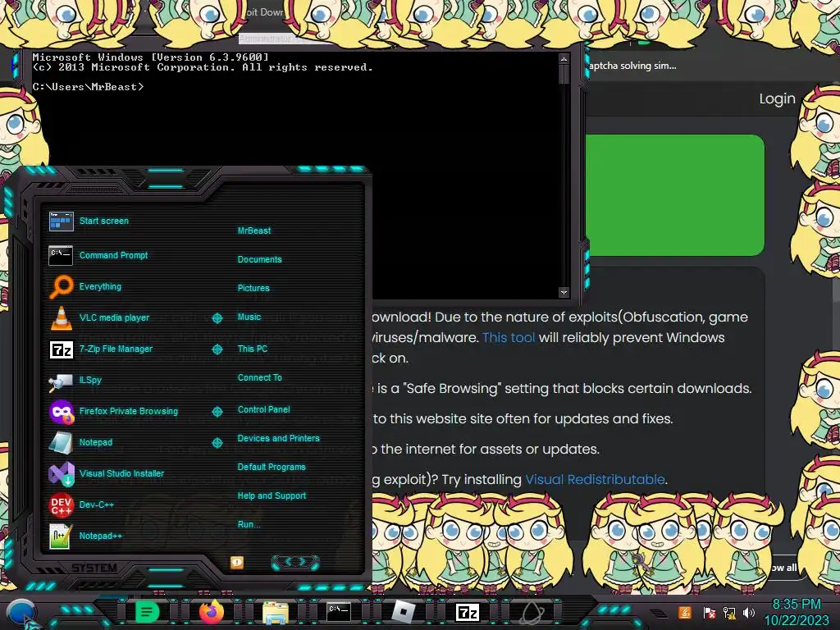Open Control Panel from start menu
The image size is (840, 630).
[x=263, y=409]
